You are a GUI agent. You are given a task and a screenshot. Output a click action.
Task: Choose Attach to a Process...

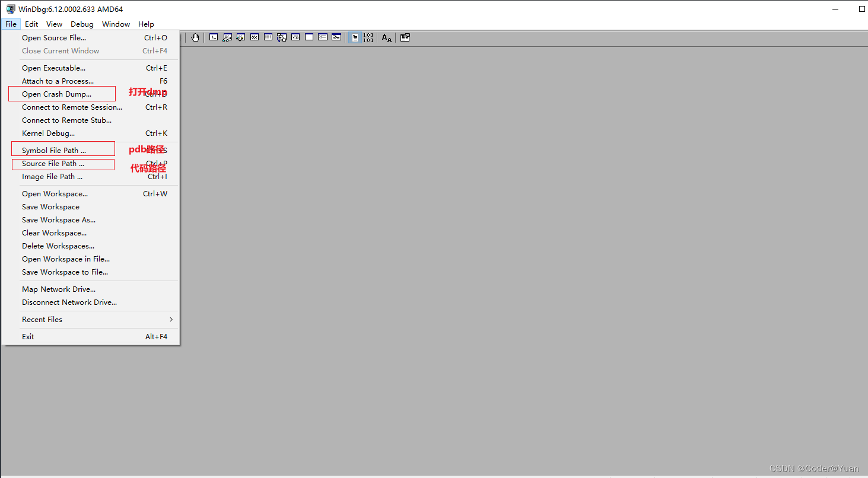(90, 81)
